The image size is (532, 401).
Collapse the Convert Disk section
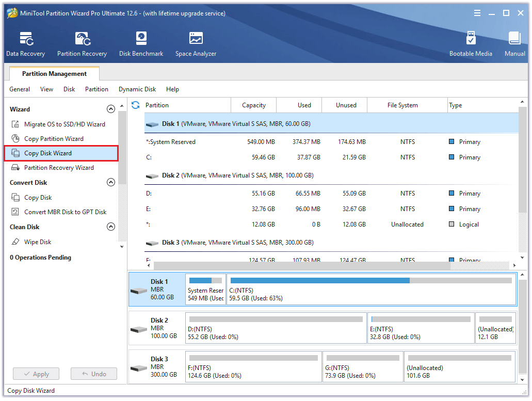point(111,182)
